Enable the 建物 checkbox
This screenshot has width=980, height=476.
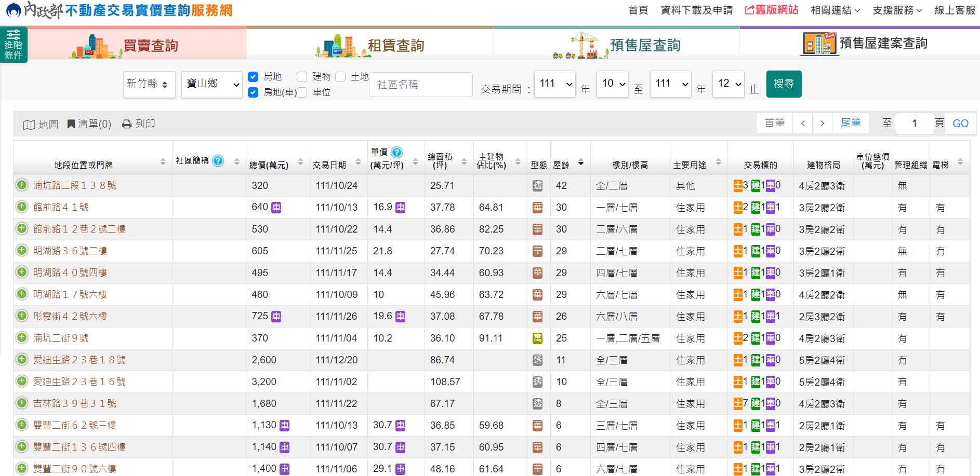(x=302, y=77)
